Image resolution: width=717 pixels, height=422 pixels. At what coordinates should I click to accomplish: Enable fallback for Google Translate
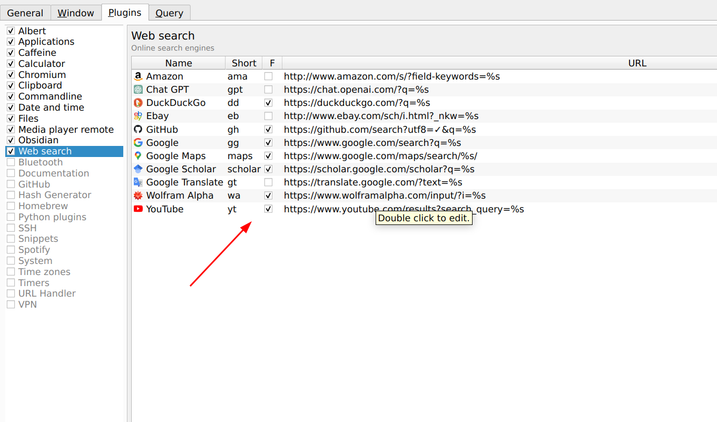[x=268, y=182]
